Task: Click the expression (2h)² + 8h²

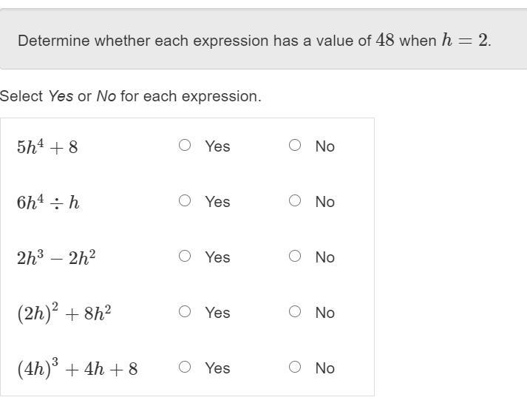Action: coord(64,313)
